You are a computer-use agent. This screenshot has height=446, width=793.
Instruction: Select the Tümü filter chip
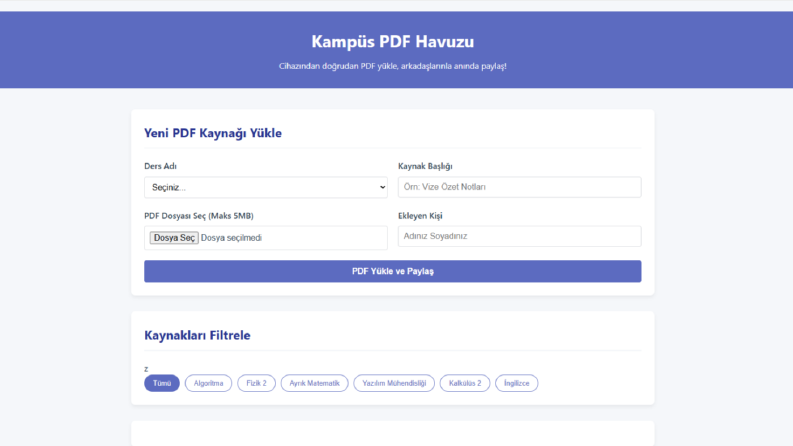click(x=162, y=383)
